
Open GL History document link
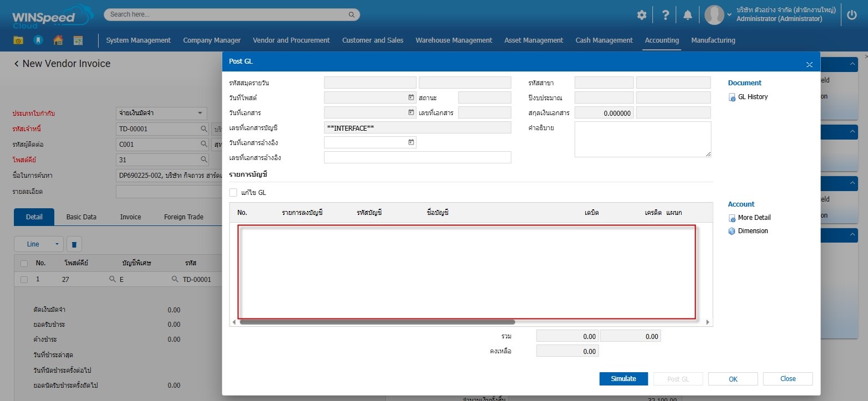point(752,97)
